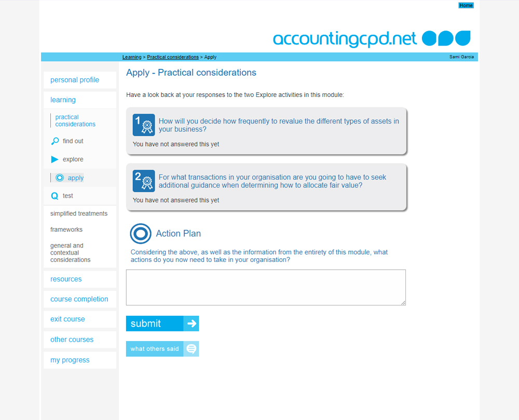Click the play triangle icon beside explore
The width and height of the screenshot is (519, 420).
click(x=55, y=160)
